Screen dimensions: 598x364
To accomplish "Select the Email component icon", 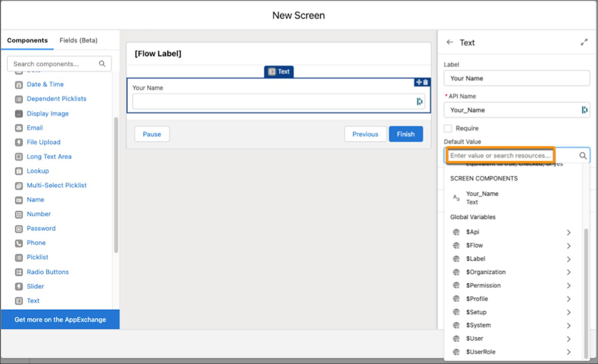I will tap(19, 128).
